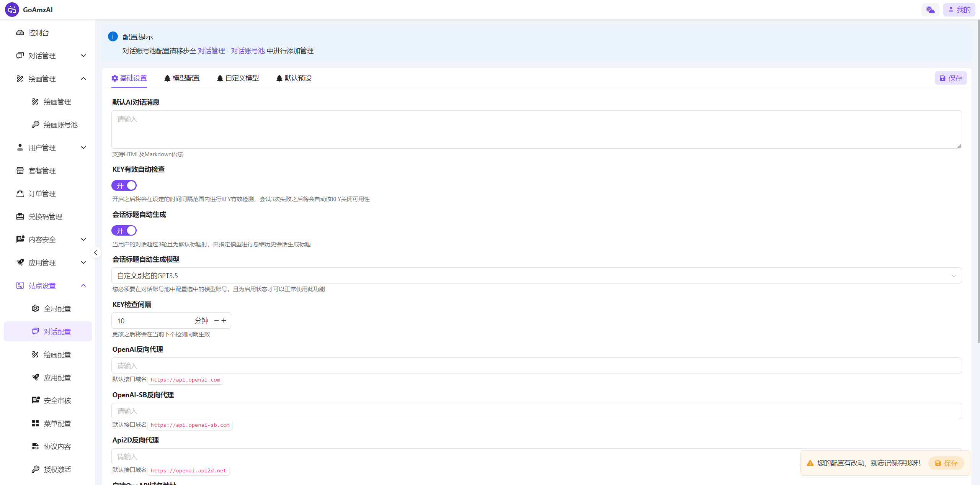Switch to 模型配置 tab

pyautogui.click(x=182, y=78)
